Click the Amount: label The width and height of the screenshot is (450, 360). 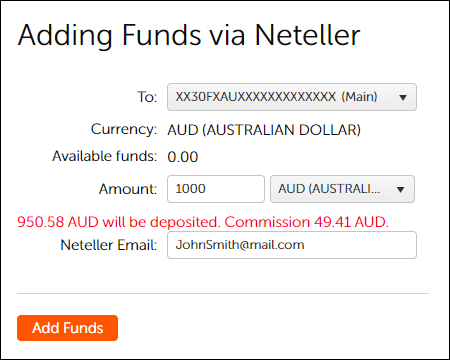pos(128,189)
